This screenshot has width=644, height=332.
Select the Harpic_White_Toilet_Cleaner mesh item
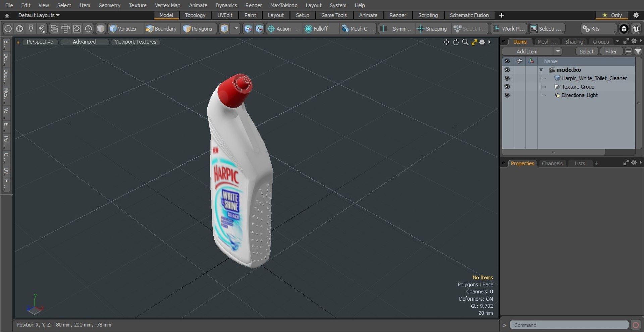pos(594,78)
